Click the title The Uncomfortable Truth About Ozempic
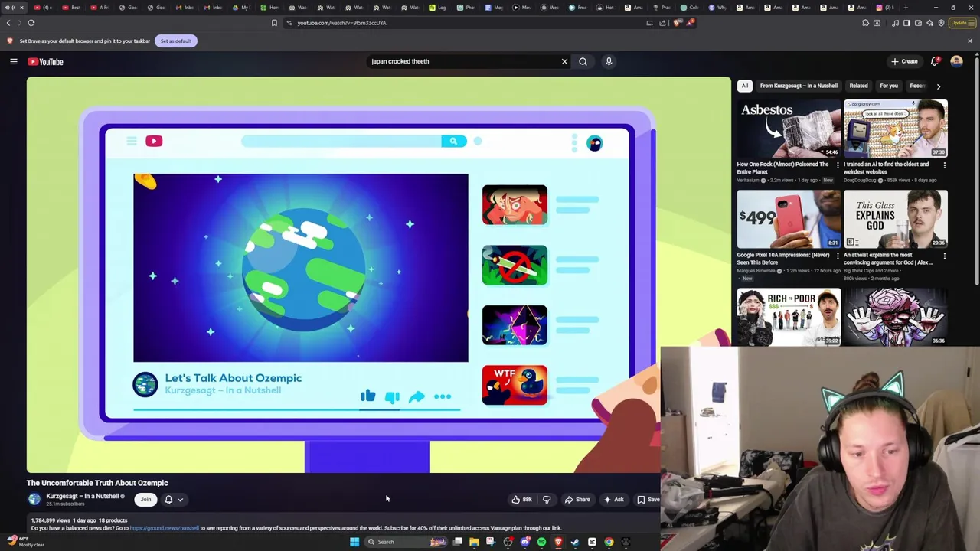 [x=97, y=483]
